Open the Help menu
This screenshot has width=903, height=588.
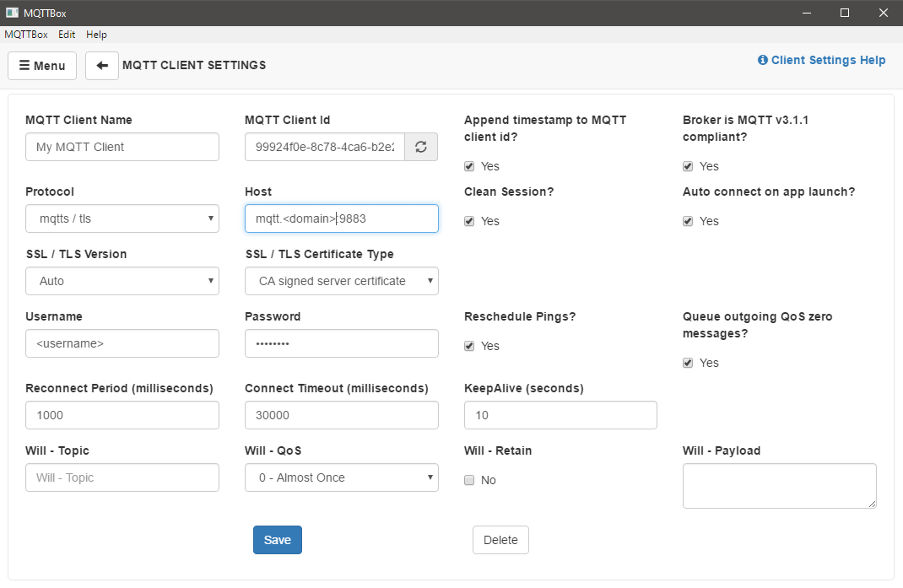pyautogui.click(x=96, y=35)
